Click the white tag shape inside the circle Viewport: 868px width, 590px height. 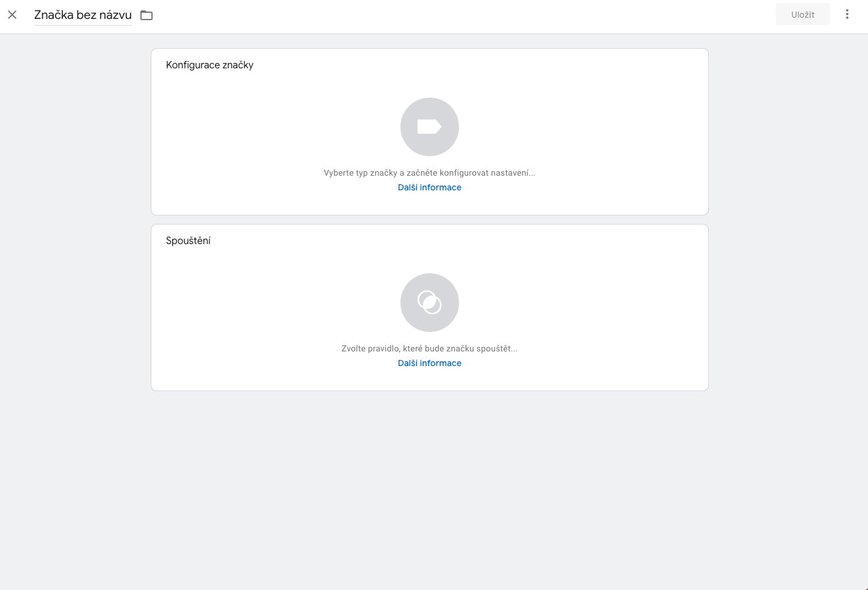[x=429, y=126]
